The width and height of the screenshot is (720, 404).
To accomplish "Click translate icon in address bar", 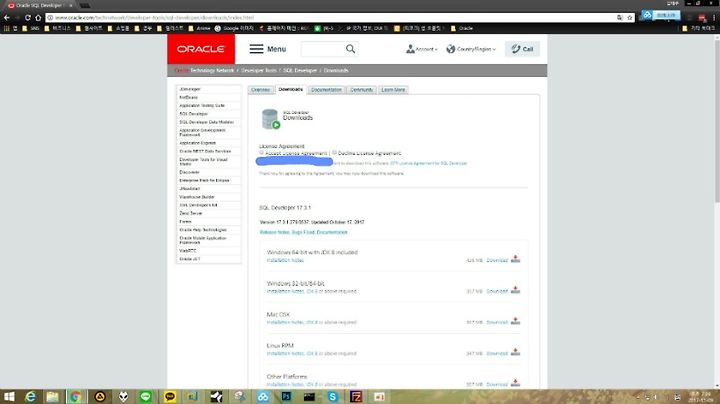I will [620, 17].
